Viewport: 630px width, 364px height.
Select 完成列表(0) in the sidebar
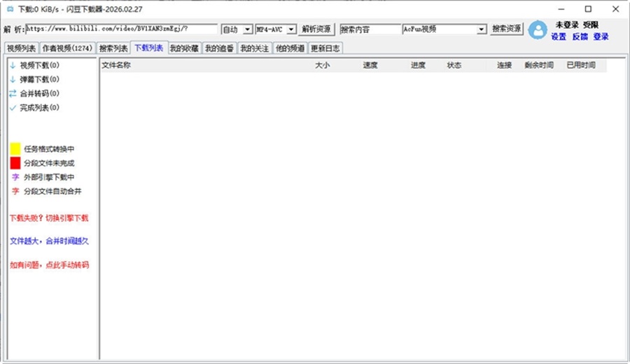(39, 108)
